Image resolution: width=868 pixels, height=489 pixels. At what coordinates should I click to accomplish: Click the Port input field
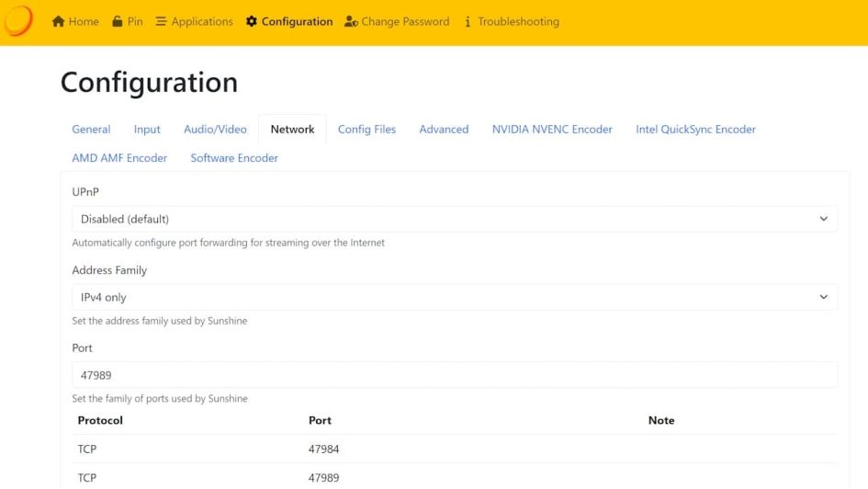click(x=455, y=375)
